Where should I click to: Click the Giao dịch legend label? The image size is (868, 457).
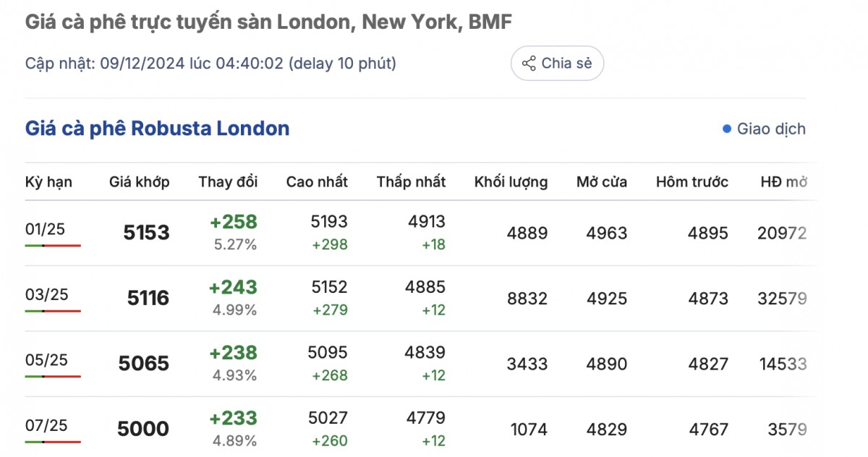click(771, 129)
